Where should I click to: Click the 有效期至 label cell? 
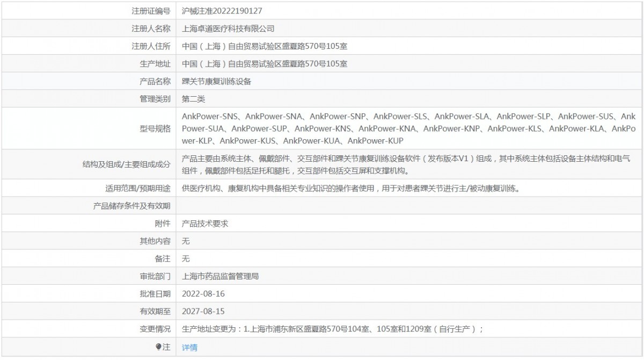tap(89, 312)
